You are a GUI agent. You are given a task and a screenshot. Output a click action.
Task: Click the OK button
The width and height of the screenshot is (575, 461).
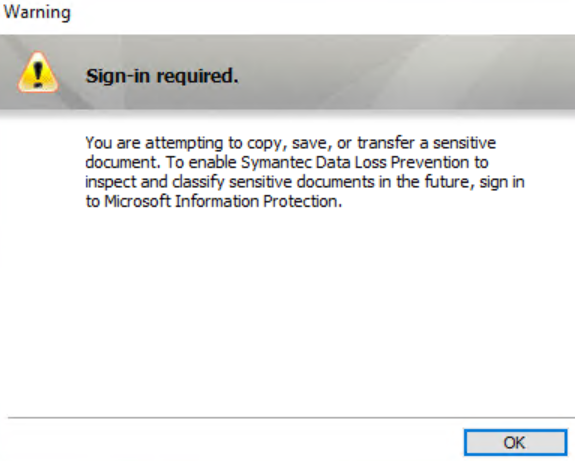click(515, 442)
